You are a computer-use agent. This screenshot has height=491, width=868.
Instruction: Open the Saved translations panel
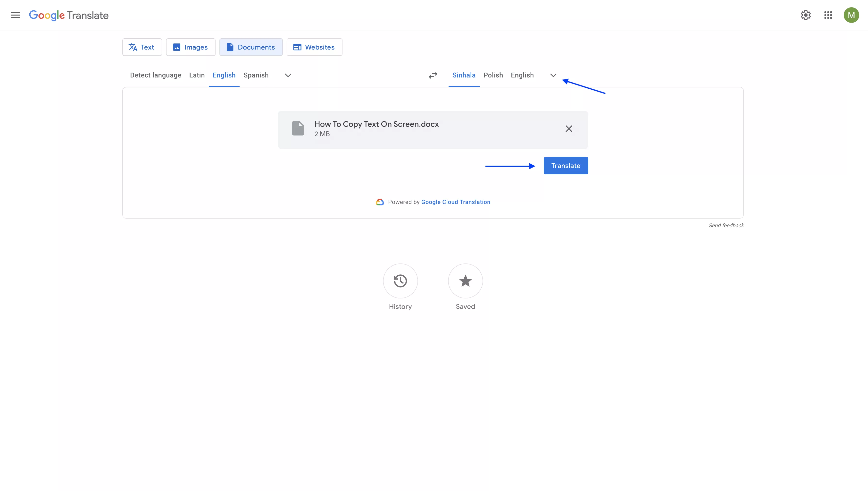tap(465, 281)
